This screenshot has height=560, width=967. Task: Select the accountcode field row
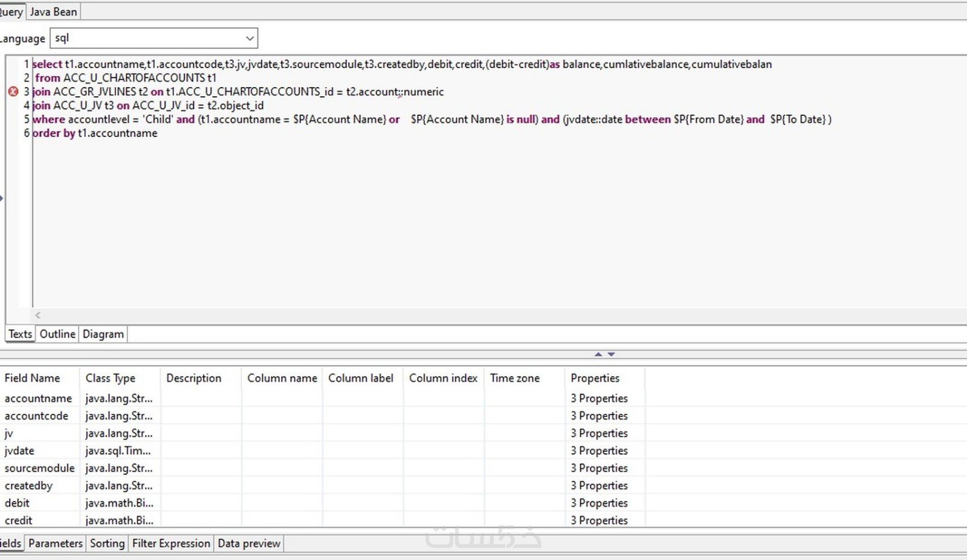tap(322, 416)
